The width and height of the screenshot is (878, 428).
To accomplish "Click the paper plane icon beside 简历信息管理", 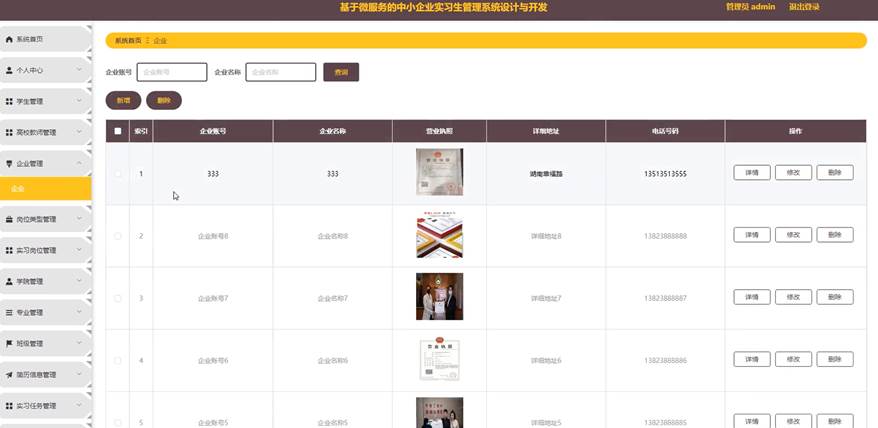I will click(9, 375).
